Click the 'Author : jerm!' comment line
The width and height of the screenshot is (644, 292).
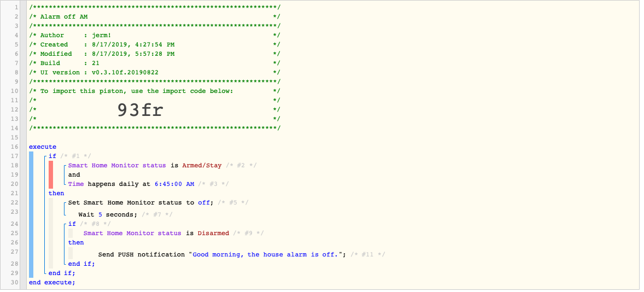coord(155,36)
